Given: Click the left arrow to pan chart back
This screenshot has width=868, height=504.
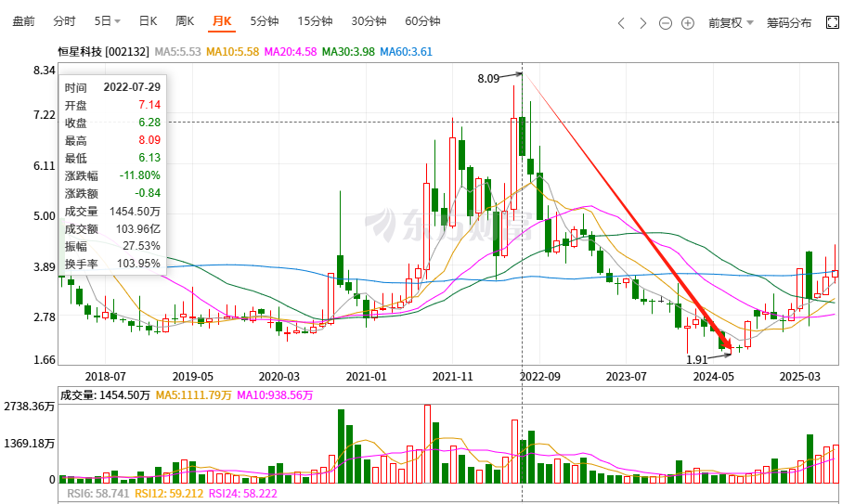Looking at the screenshot, I should click(621, 22).
